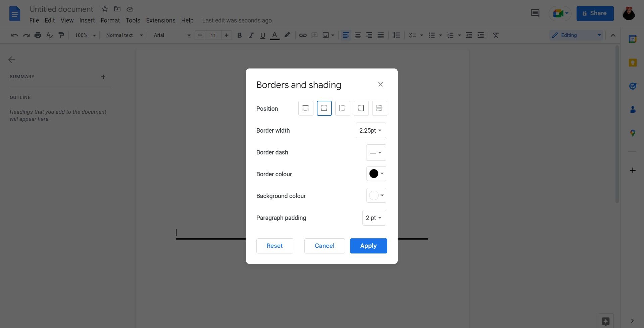
Task: Open Google Keep from the side panel
Action: coord(633,62)
